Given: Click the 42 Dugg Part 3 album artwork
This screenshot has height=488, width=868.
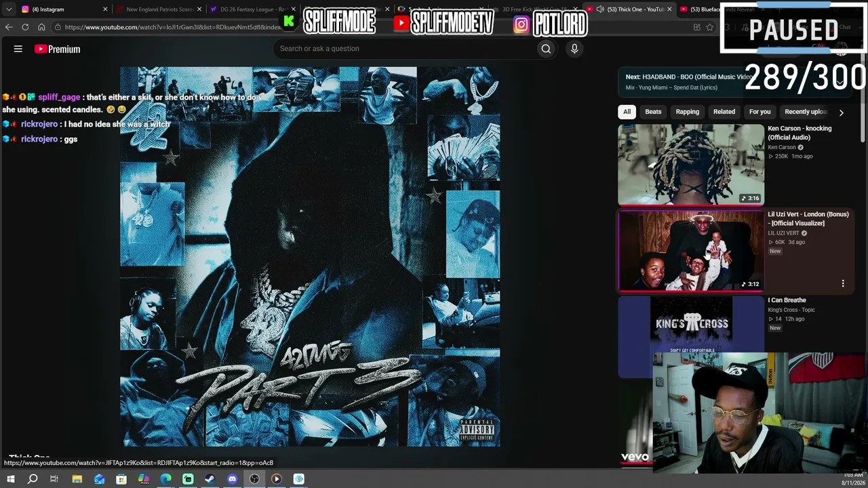Looking at the screenshot, I should (x=310, y=256).
